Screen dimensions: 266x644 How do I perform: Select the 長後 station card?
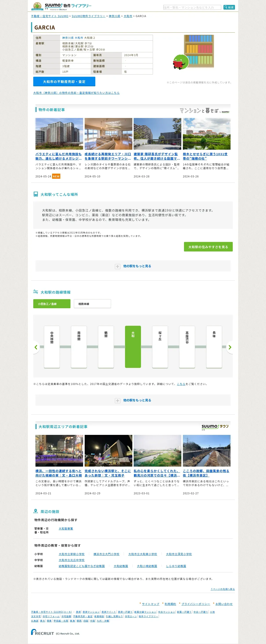pos(214,347)
